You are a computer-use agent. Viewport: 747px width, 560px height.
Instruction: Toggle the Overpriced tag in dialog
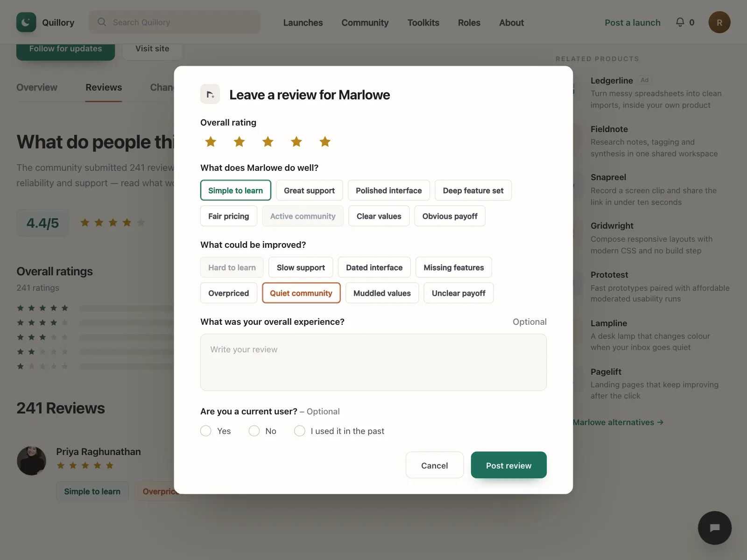[x=229, y=293]
